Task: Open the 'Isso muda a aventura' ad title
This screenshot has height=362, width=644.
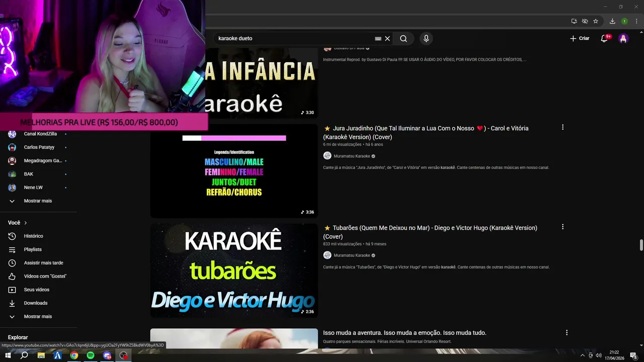Action: pos(405,333)
